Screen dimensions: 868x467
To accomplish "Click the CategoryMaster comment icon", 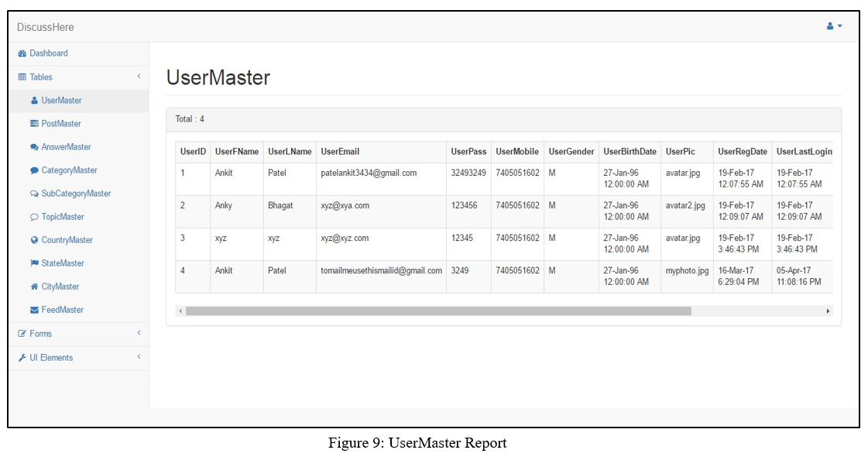I will [34, 170].
